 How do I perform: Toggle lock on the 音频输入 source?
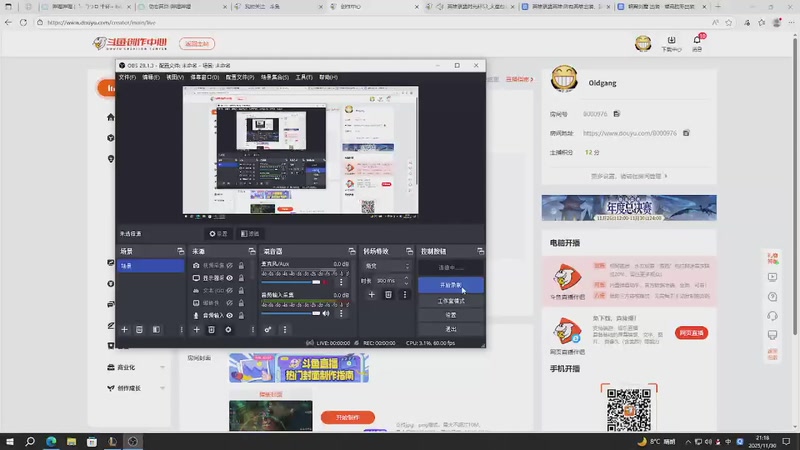point(241,315)
